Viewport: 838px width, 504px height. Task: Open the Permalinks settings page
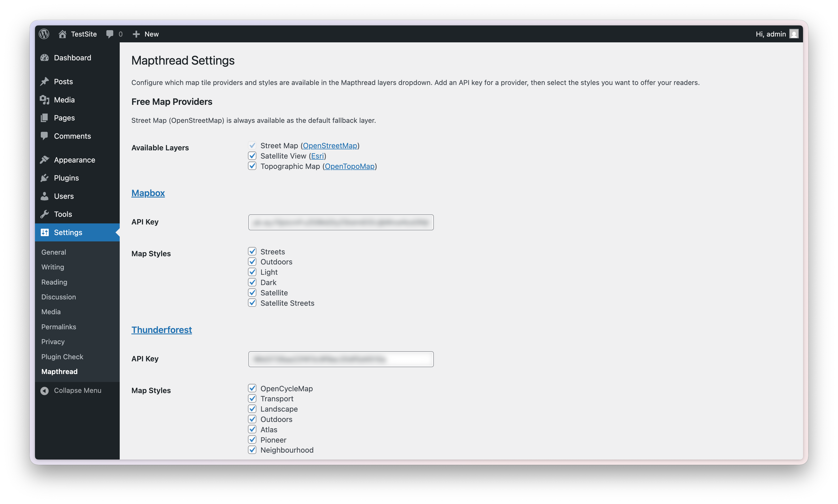[x=59, y=327]
